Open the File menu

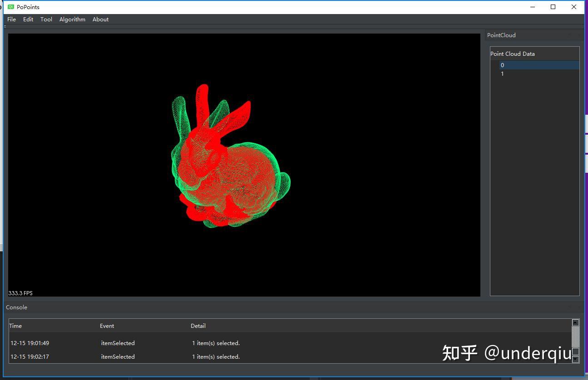click(12, 19)
